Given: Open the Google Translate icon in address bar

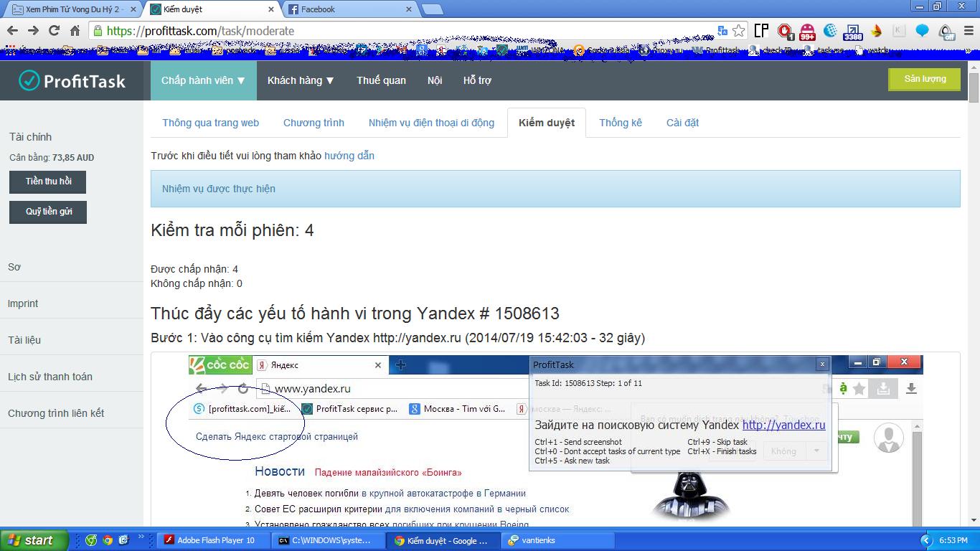Looking at the screenshot, I should (723, 31).
